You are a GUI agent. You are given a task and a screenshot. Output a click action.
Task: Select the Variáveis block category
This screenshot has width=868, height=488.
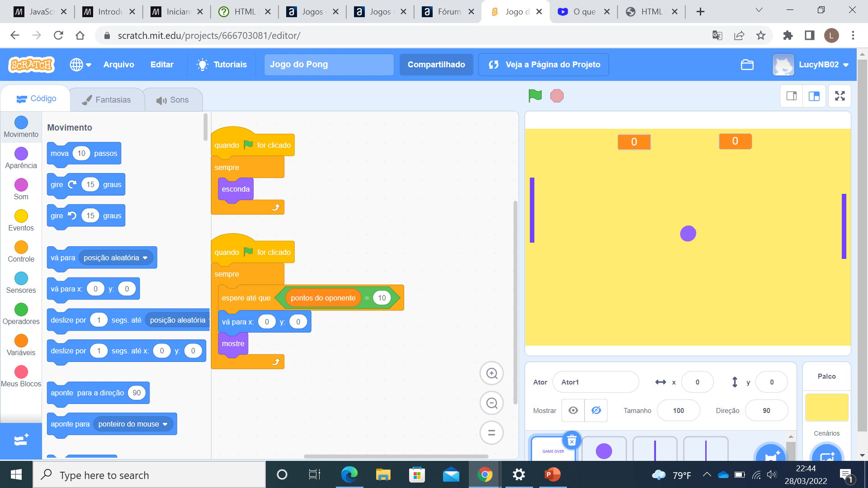pos(21,345)
